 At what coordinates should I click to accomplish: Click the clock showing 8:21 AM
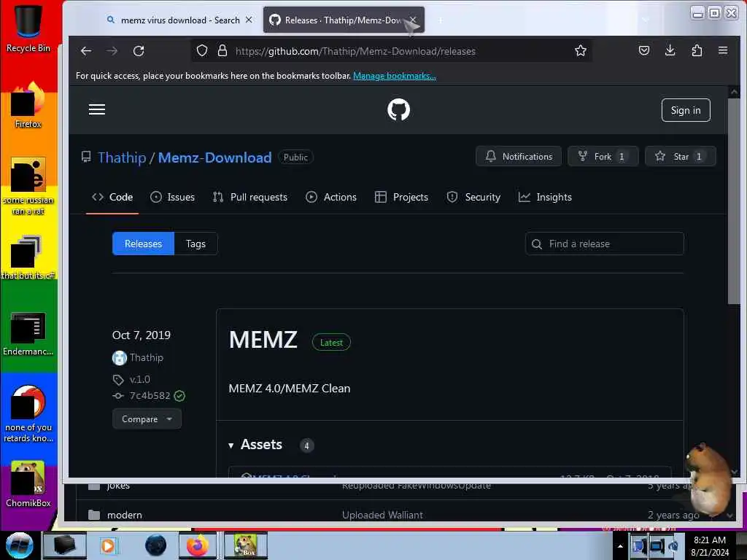click(x=709, y=540)
